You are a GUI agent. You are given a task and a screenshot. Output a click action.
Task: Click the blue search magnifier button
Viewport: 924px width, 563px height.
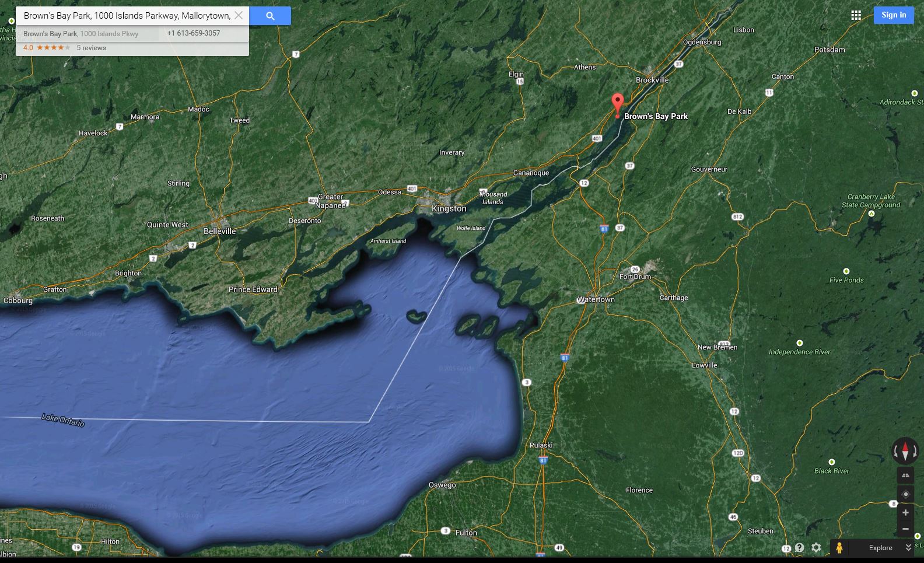(x=270, y=16)
